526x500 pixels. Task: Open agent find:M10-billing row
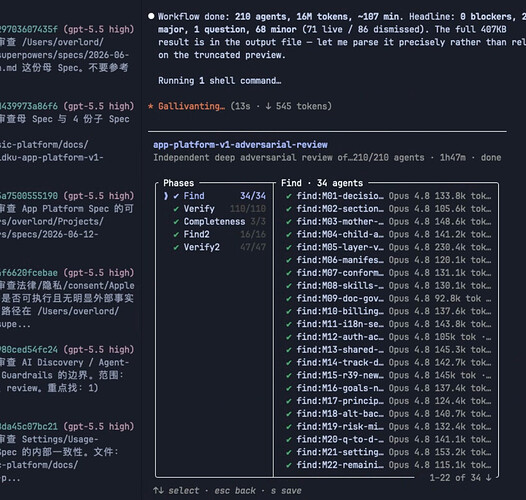[388, 311]
